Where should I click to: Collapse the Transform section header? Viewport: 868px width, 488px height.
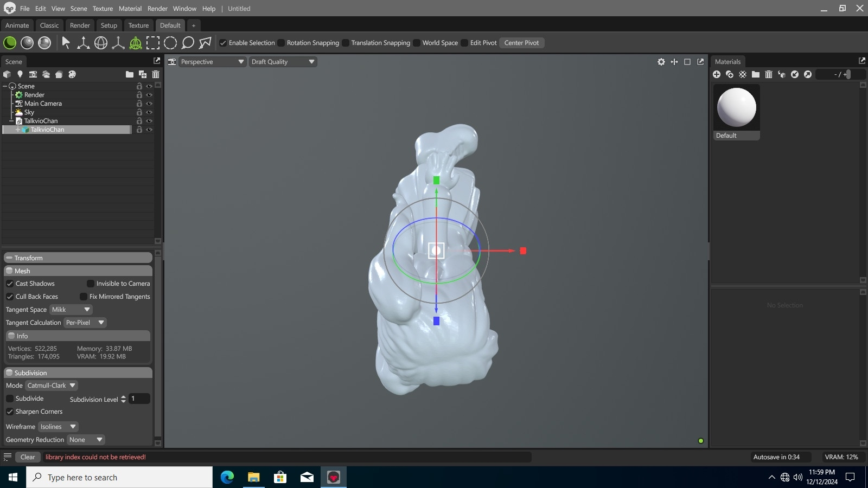[78, 258]
